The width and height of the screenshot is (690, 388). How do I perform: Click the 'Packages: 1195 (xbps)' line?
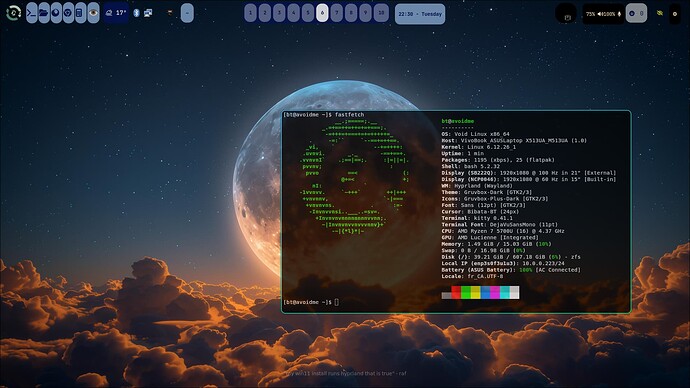(498, 160)
